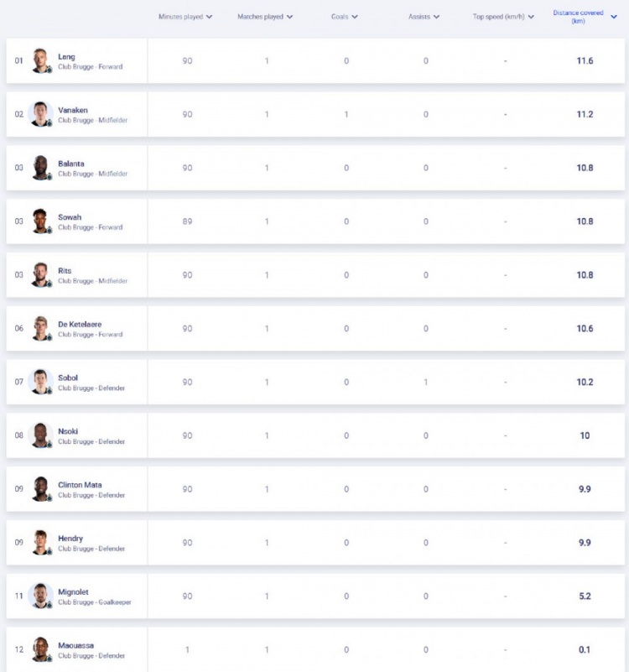Expand the Matches played sort chevron

coord(289,17)
